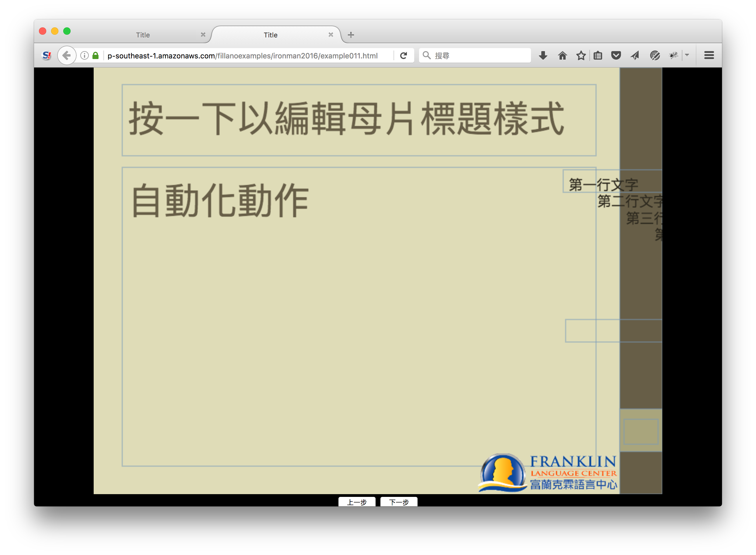Click the 第二行文字 text line

(x=630, y=201)
